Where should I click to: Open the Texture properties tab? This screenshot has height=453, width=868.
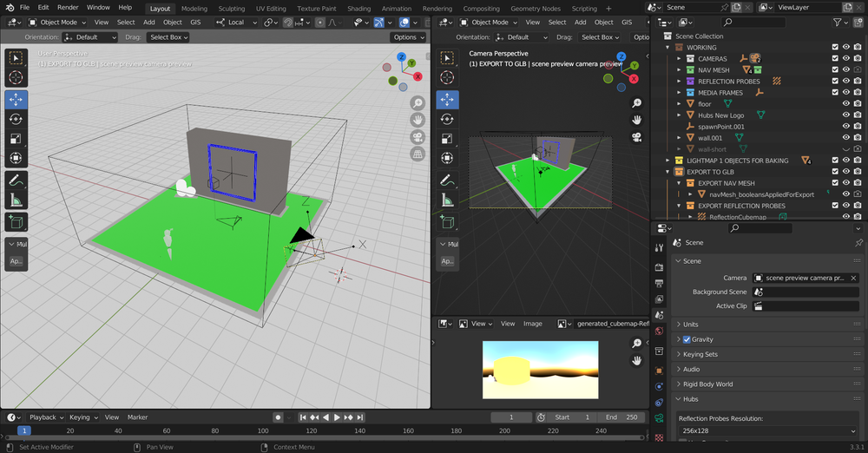click(659, 437)
